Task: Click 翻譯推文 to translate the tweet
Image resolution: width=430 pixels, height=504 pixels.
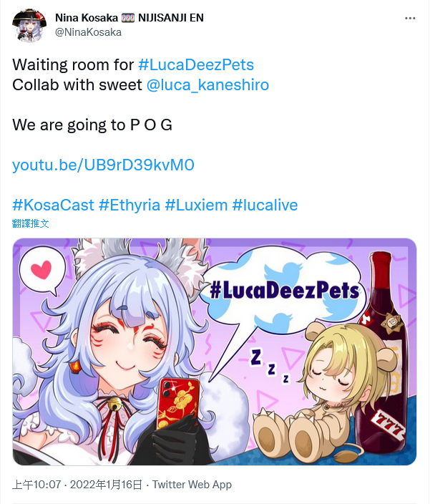Action: click(31, 223)
